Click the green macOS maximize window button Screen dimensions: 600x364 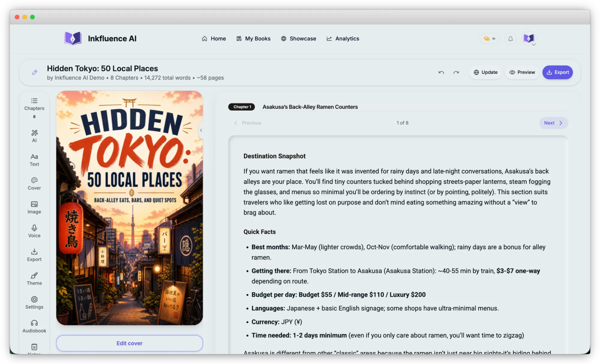pos(32,17)
